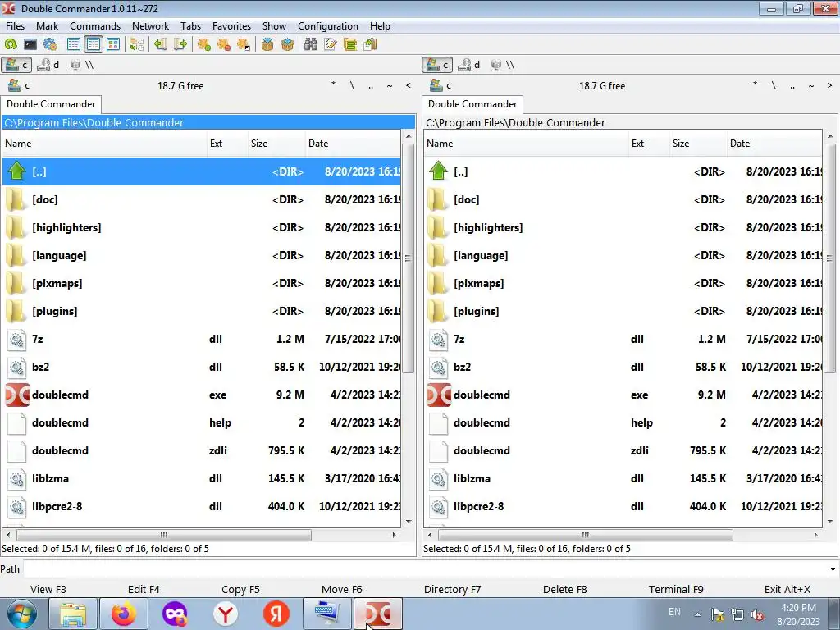
Task: Click the Pack files box icon
Action: click(267, 44)
